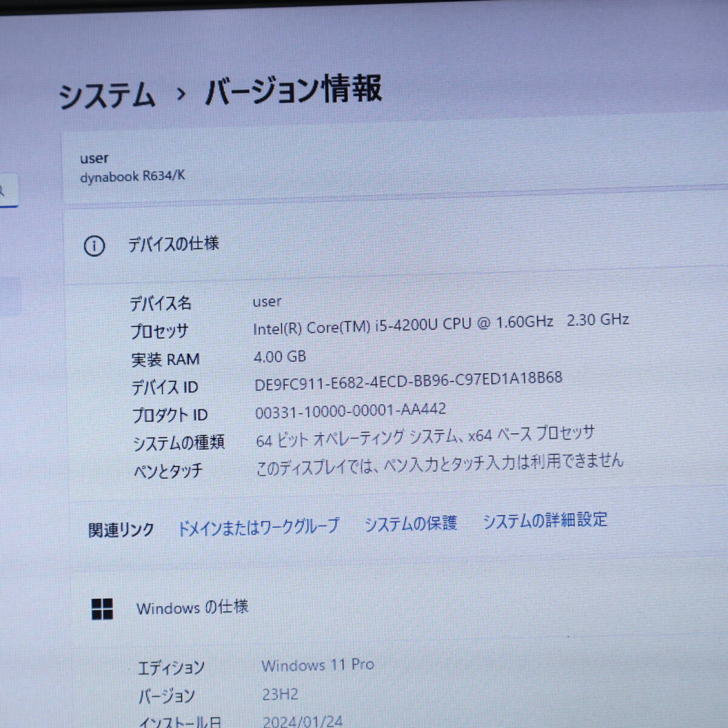Click the デバイス ID label
The height and width of the screenshot is (728, 728).
pyautogui.click(x=165, y=387)
